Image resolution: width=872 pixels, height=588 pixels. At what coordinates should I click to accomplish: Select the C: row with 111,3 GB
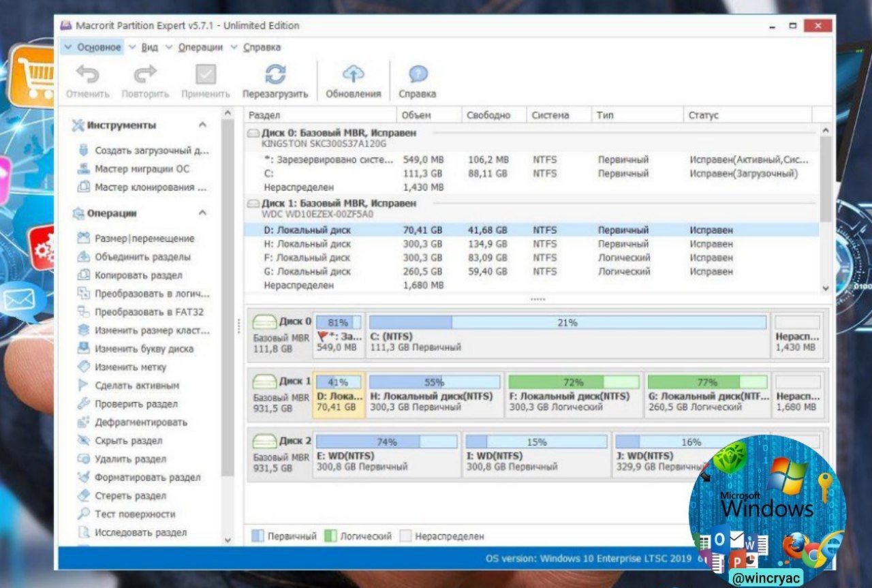pos(531,173)
